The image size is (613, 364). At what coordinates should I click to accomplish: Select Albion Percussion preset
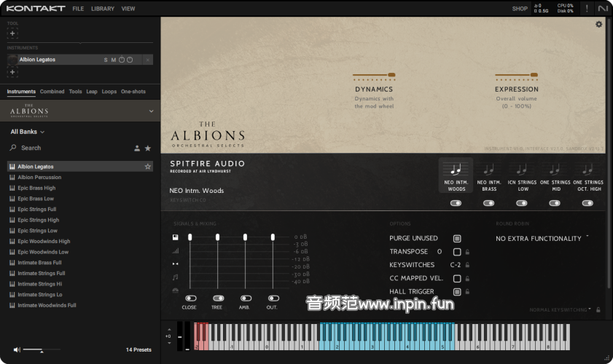[x=79, y=178]
